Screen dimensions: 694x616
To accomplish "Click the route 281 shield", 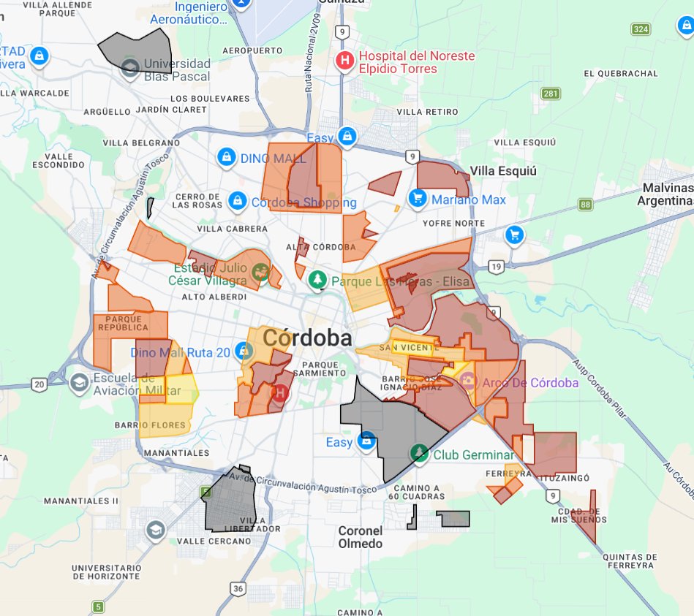I will tap(551, 94).
